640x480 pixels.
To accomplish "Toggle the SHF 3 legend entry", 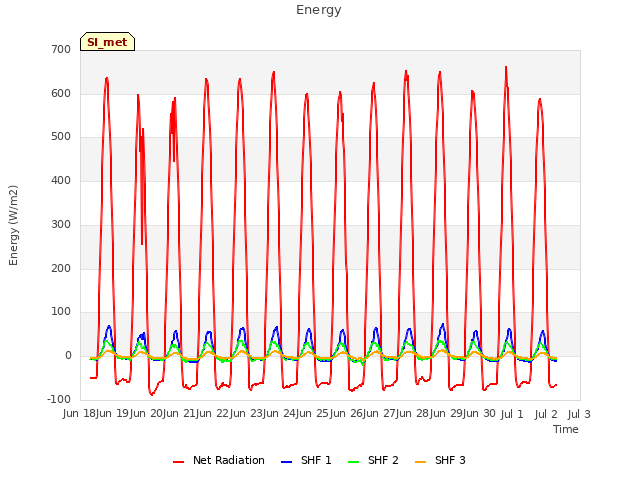I will [x=440, y=460].
